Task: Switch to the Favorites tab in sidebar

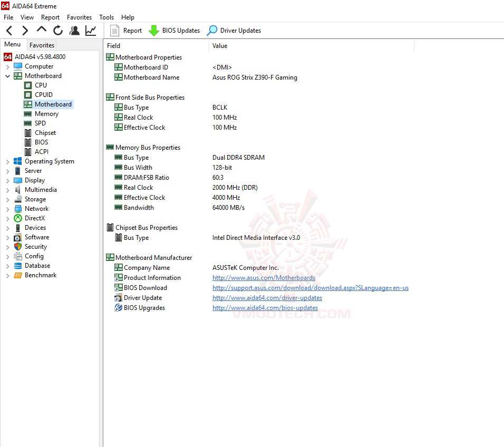Action: (x=42, y=45)
